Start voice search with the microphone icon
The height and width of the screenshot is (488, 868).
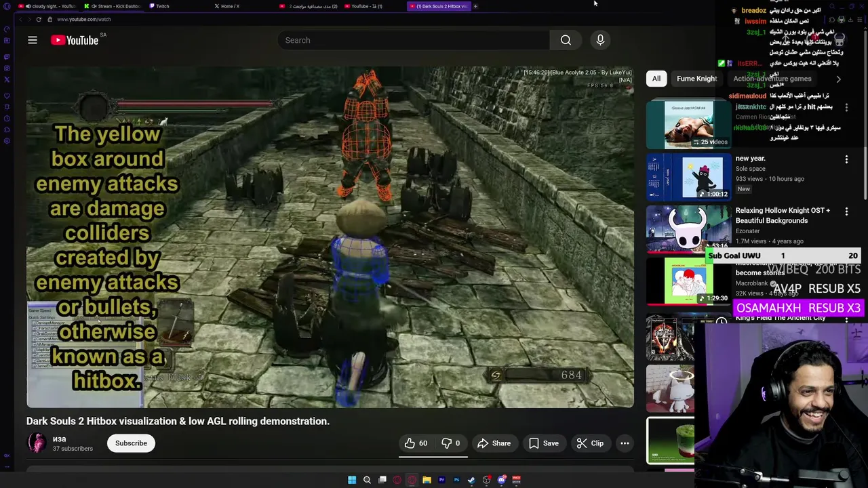pyautogui.click(x=600, y=40)
